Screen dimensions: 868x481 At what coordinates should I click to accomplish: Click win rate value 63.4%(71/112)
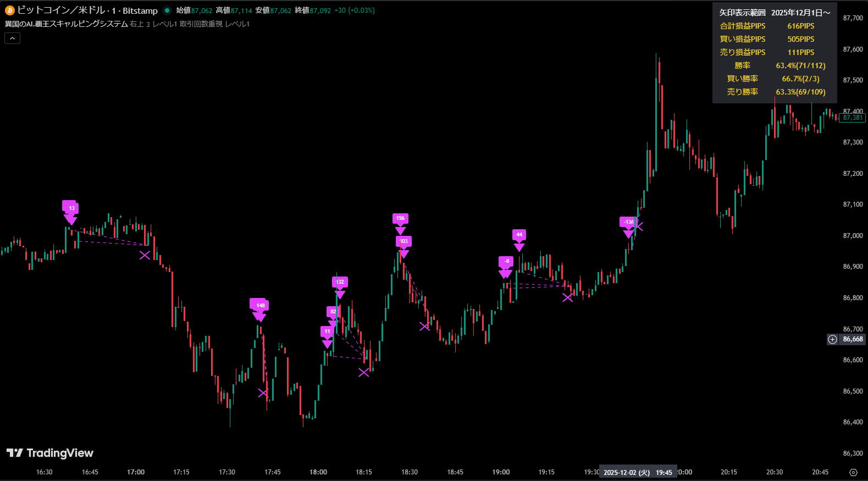(x=801, y=65)
